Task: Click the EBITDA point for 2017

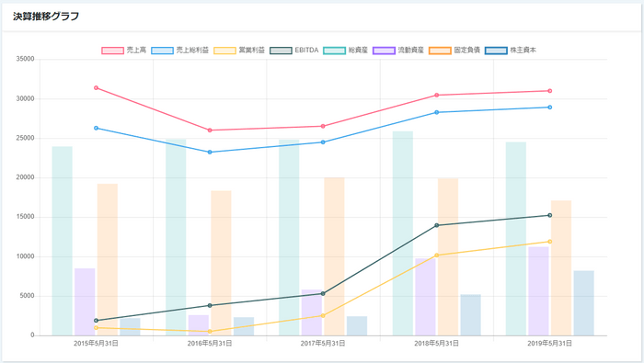Action: click(x=323, y=294)
